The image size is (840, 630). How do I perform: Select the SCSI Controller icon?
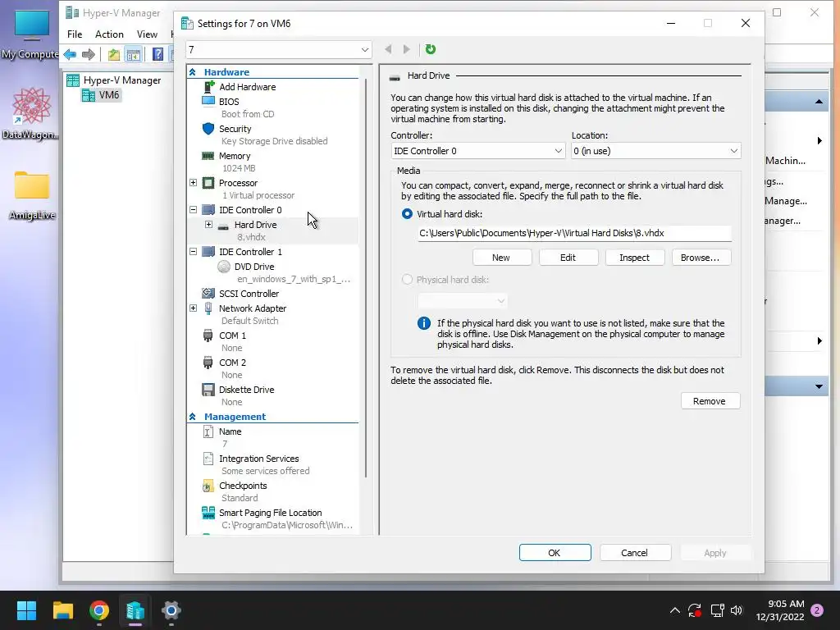click(x=208, y=294)
